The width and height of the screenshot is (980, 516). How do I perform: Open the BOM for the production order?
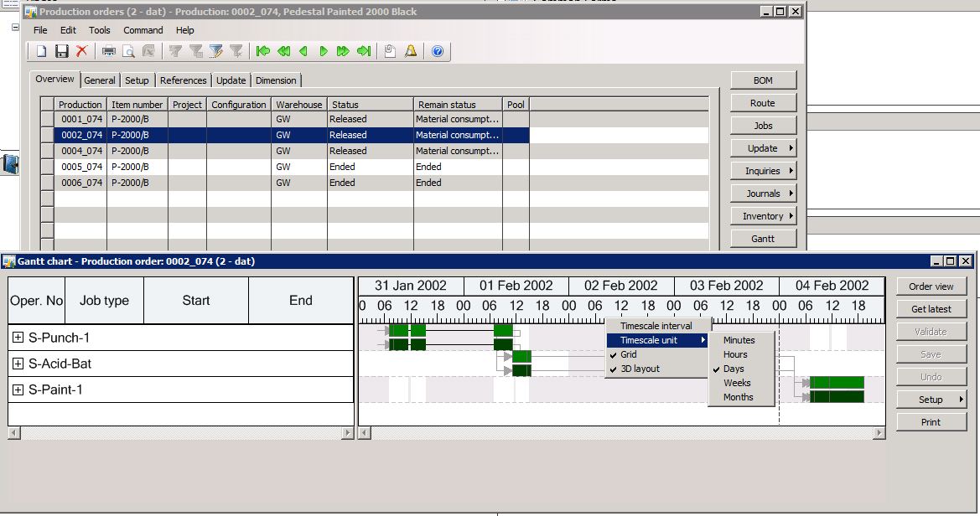tap(762, 80)
